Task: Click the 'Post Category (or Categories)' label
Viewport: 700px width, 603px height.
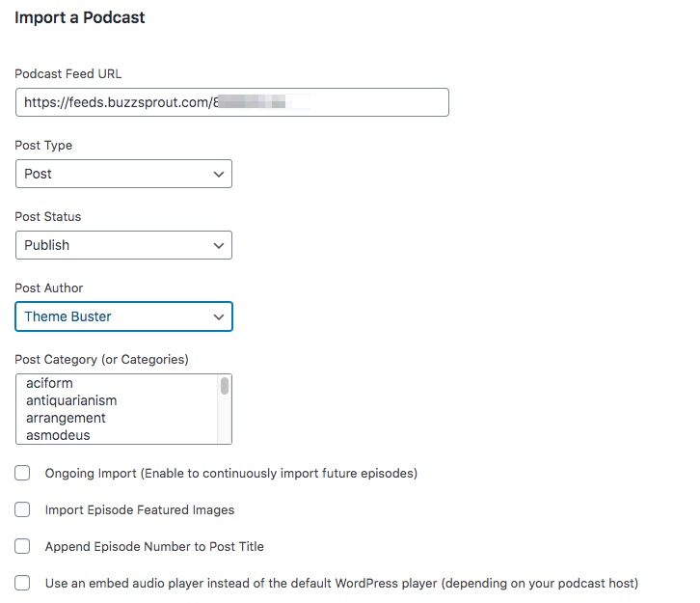Action: coord(101,360)
